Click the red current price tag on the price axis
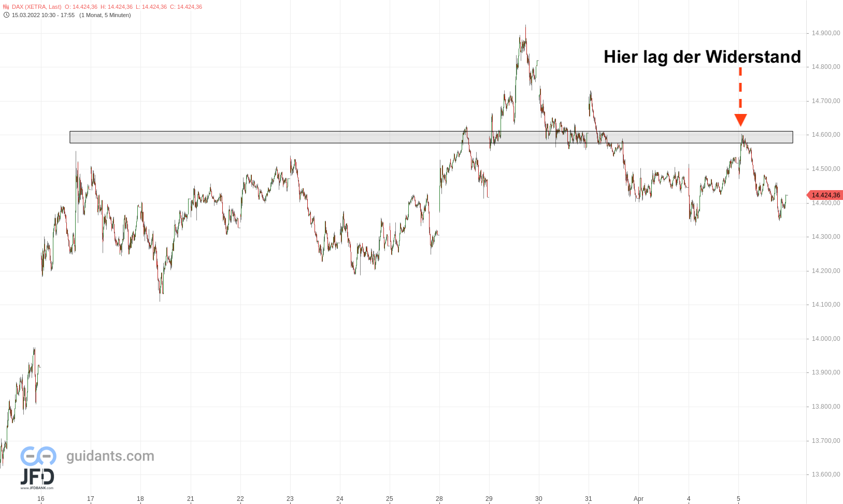Screen dimensions: 843x504 825,195
